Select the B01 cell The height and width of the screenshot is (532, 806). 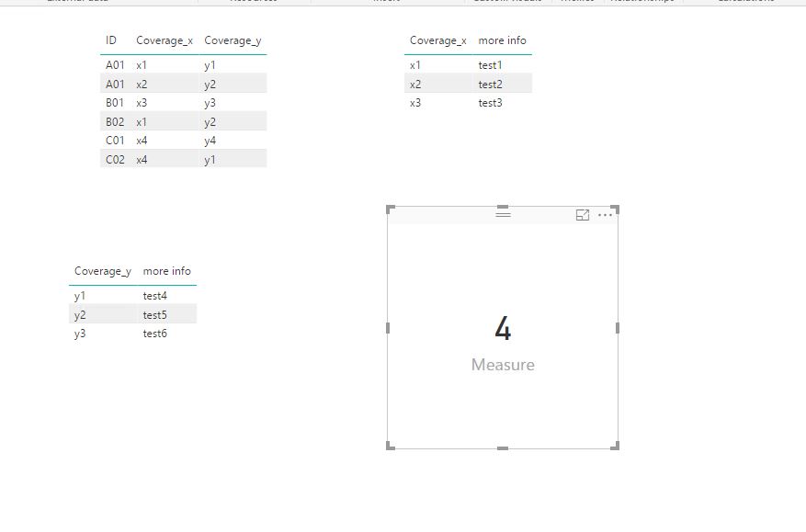tap(115, 103)
